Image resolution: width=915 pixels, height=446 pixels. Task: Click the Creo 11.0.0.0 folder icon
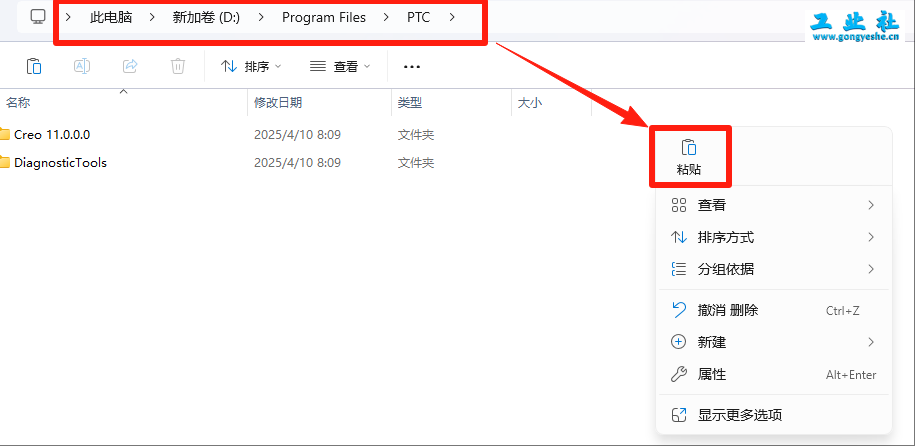(x=5, y=135)
